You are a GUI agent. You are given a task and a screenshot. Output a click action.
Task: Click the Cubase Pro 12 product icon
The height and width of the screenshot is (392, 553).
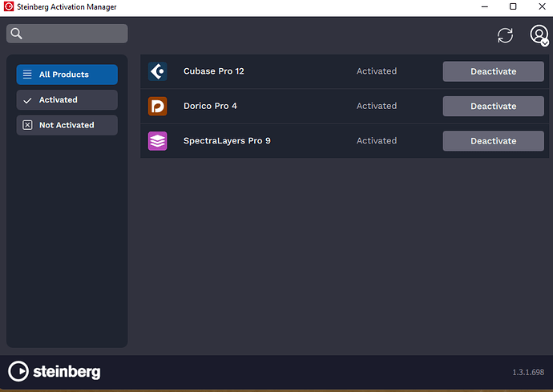coord(157,71)
